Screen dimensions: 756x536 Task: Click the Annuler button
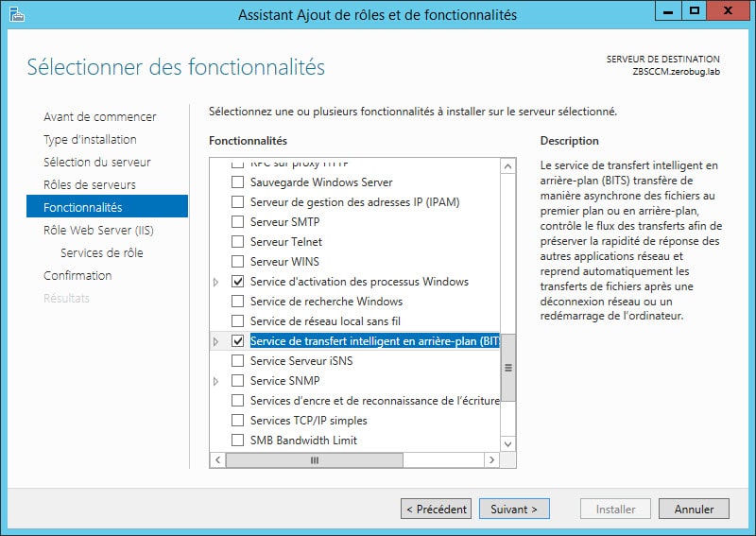coord(694,509)
